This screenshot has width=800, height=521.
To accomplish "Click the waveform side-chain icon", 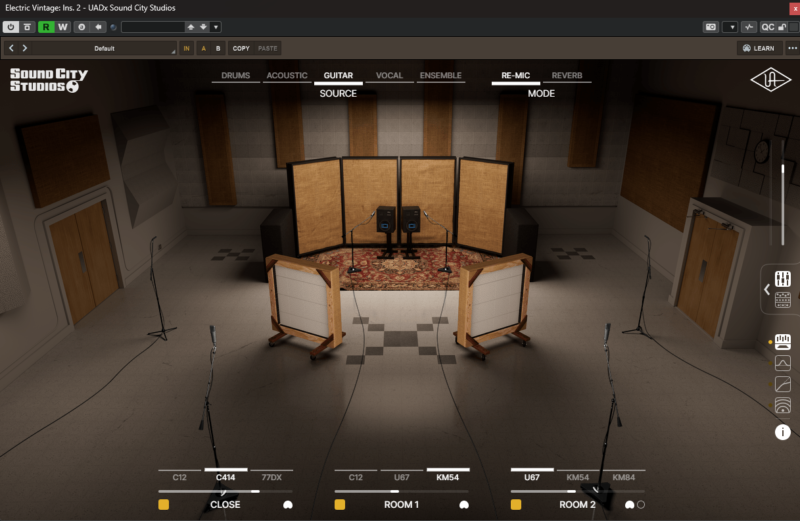I will [x=748, y=27].
